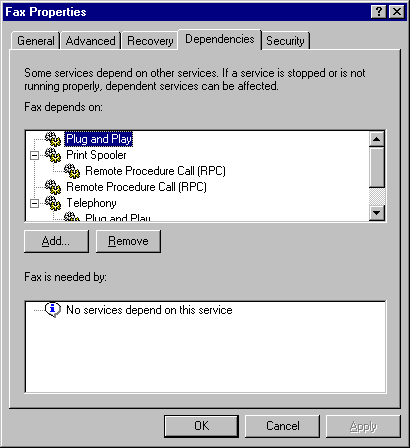Click the question mark help icon in title bar

(x=379, y=12)
